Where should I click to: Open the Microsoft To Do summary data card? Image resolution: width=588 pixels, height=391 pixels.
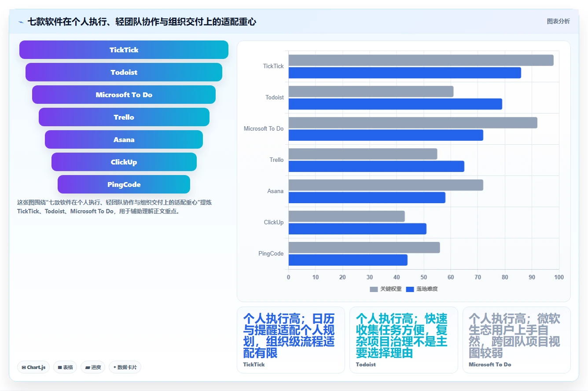517,340
